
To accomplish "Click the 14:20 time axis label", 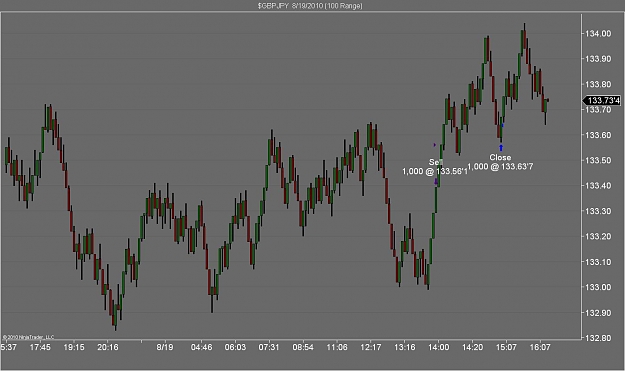I will pyautogui.click(x=472, y=347).
